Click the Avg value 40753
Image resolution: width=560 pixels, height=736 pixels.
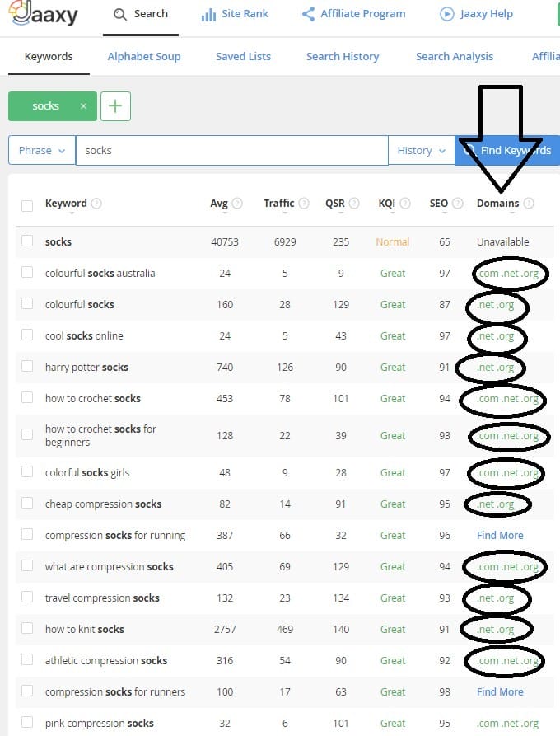(x=225, y=241)
